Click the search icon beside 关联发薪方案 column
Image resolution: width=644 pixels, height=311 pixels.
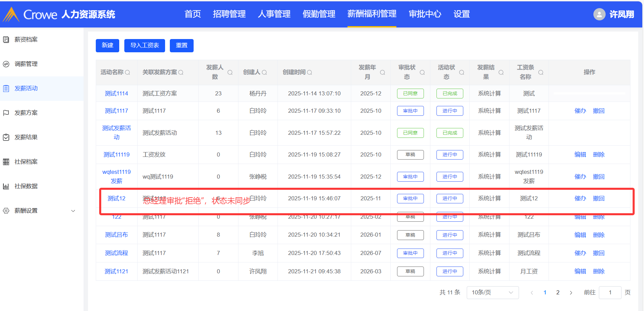[181, 72]
